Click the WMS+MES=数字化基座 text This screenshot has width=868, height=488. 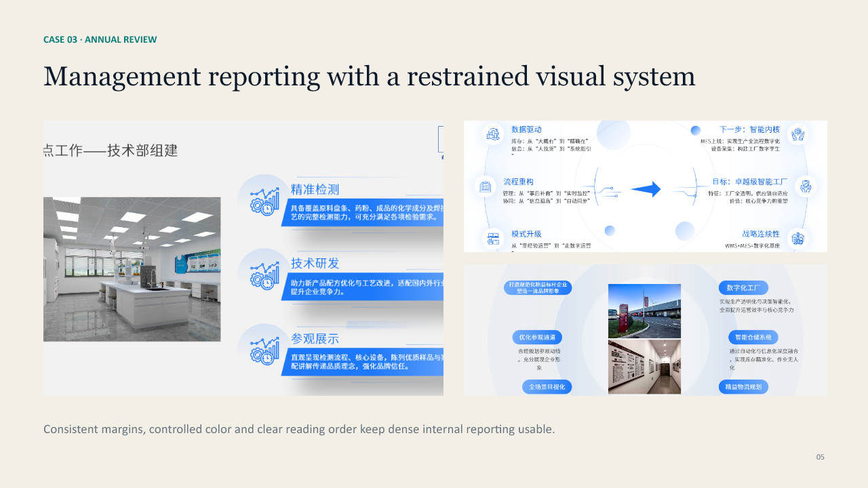click(753, 245)
